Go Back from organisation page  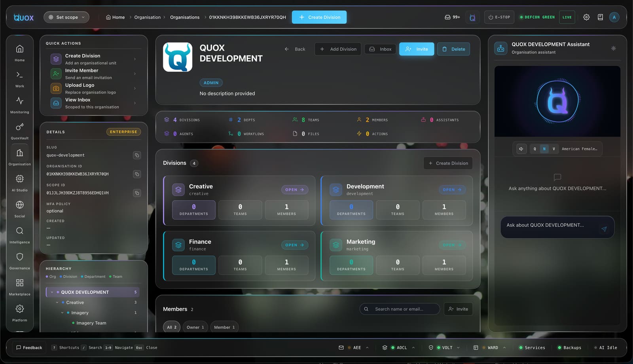coord(295,49)
